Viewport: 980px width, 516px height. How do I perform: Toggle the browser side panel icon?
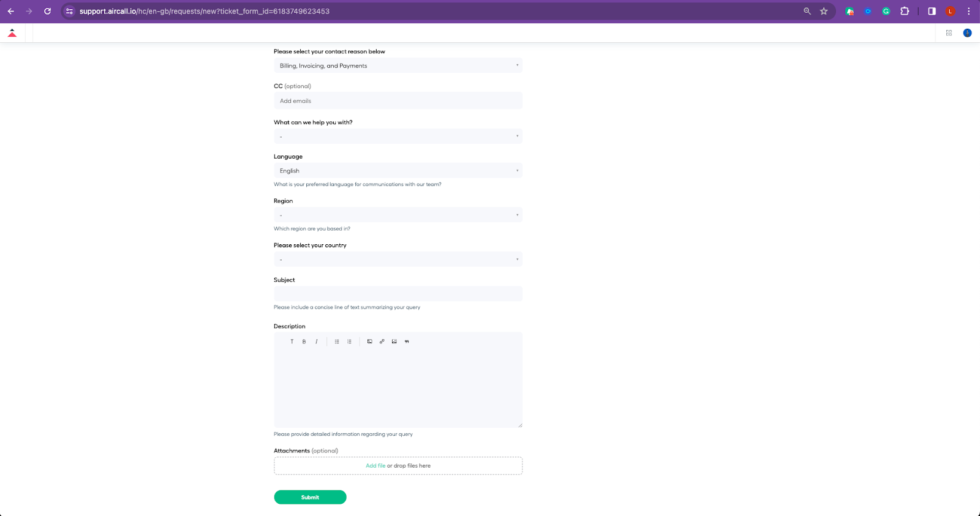(932, 11)
